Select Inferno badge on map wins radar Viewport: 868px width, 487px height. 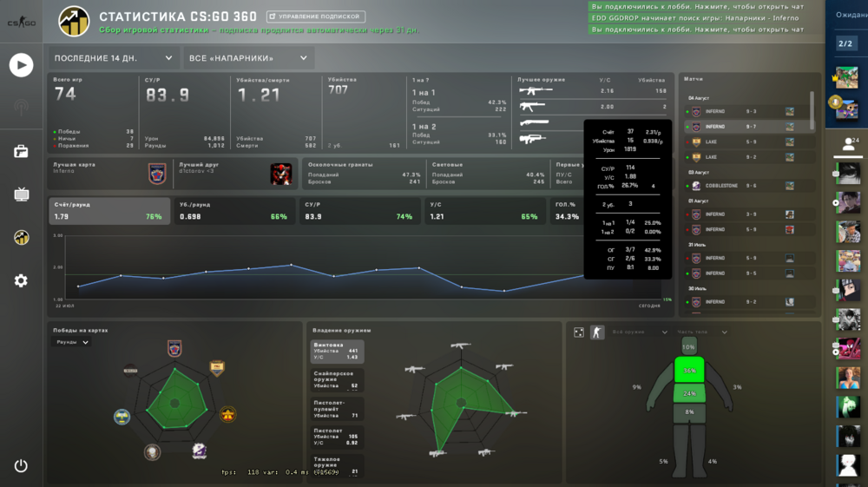click(x=174, y=348)
